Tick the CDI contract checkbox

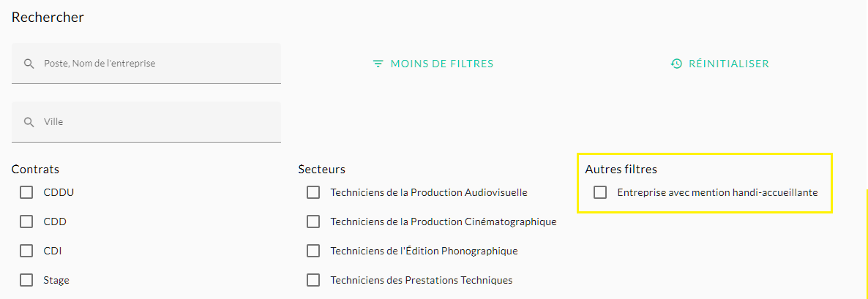[x=26, y=251]
